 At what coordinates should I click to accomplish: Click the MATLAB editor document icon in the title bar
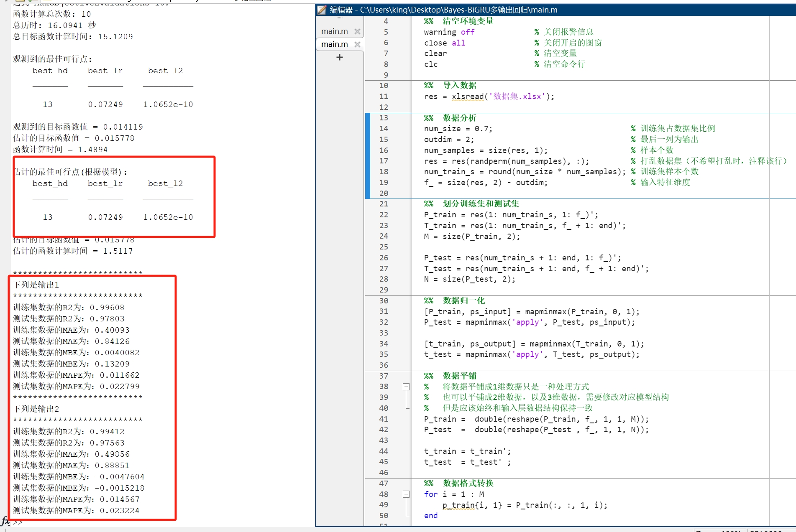tap(322, 10)
